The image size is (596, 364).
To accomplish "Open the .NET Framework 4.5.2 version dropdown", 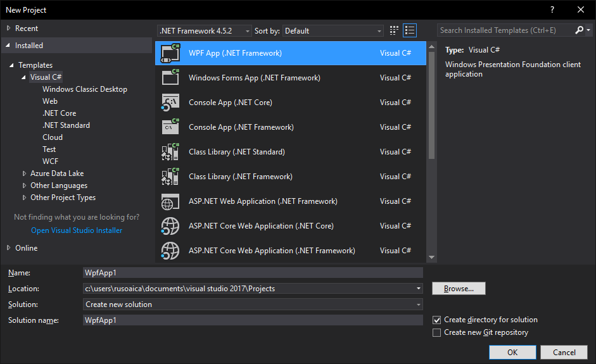I will [204, 31].
